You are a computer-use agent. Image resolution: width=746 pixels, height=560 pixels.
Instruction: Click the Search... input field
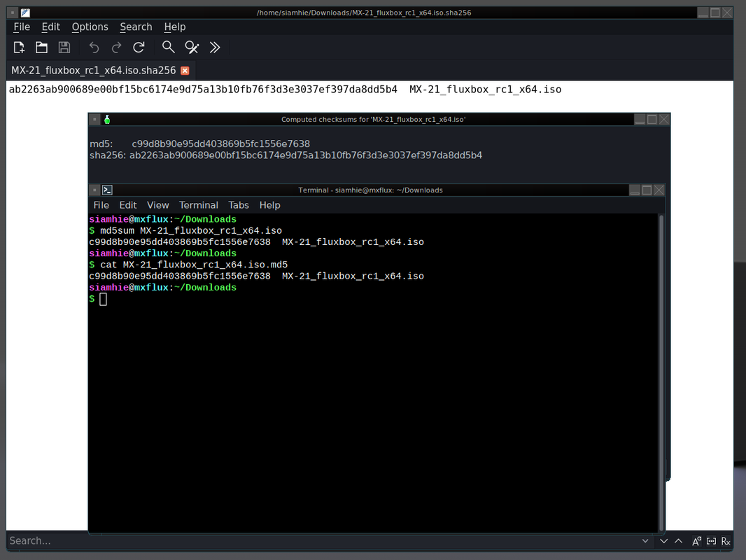(x=323, y=541)
